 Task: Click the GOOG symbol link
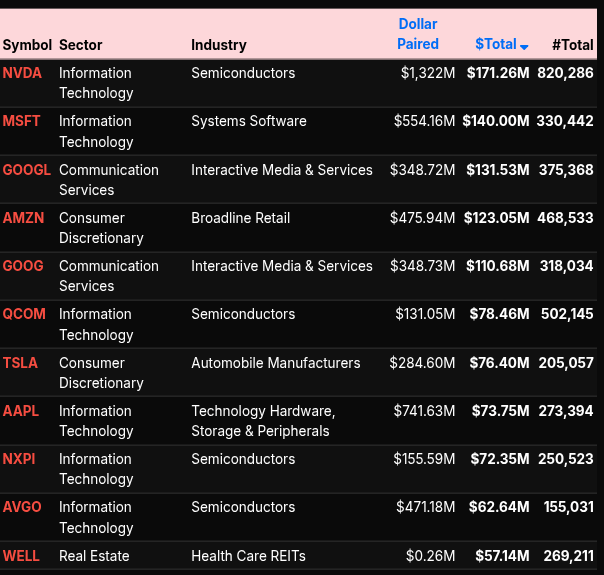tap(22, 266)
